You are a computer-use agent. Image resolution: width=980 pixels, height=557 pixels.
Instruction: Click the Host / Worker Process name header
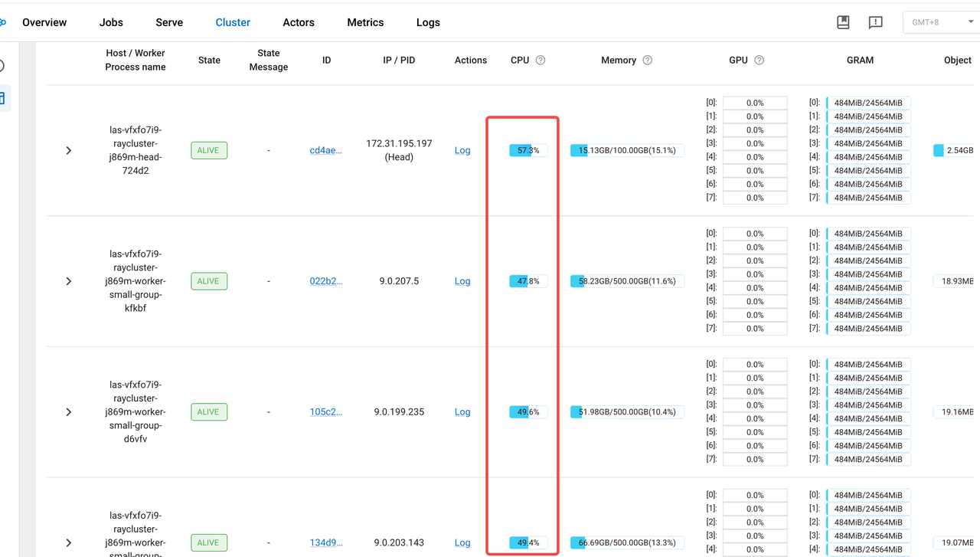tap(136, 60)
